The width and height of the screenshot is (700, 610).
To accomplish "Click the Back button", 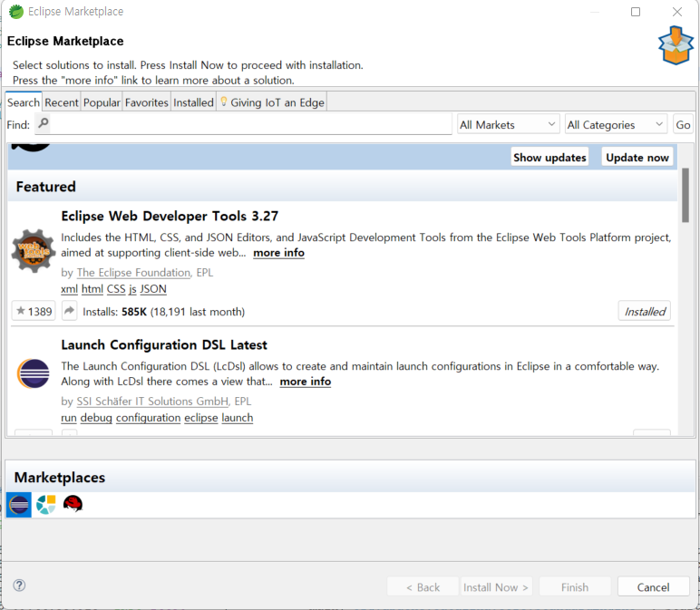I will (x=423, y=586).
